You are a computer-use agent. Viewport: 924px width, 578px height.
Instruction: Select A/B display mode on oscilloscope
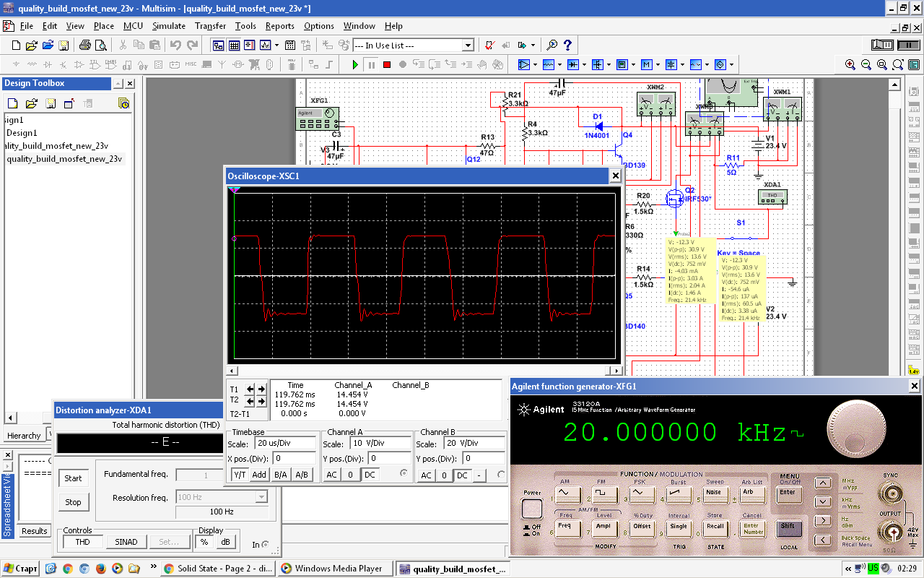click(x=302, y=475)
